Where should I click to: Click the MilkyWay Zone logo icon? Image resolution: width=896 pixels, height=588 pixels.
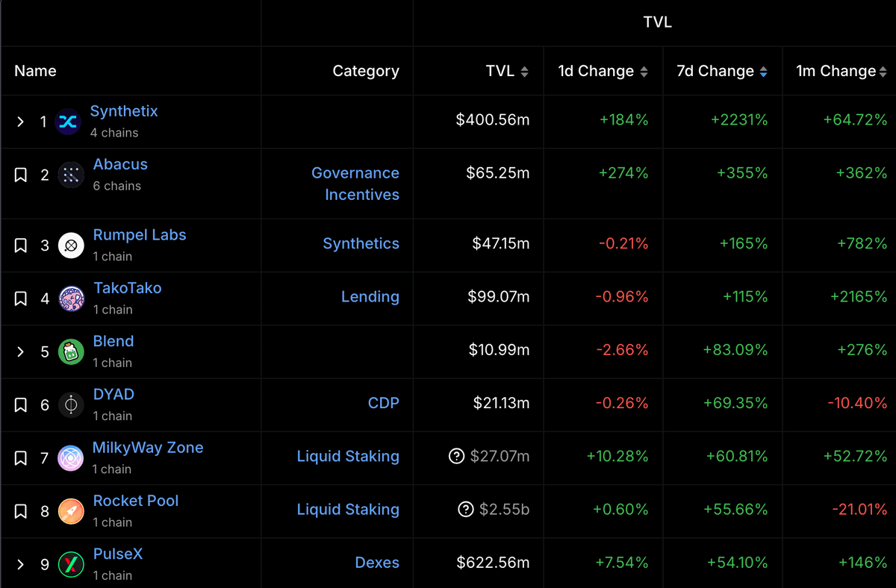coord(71,458)
